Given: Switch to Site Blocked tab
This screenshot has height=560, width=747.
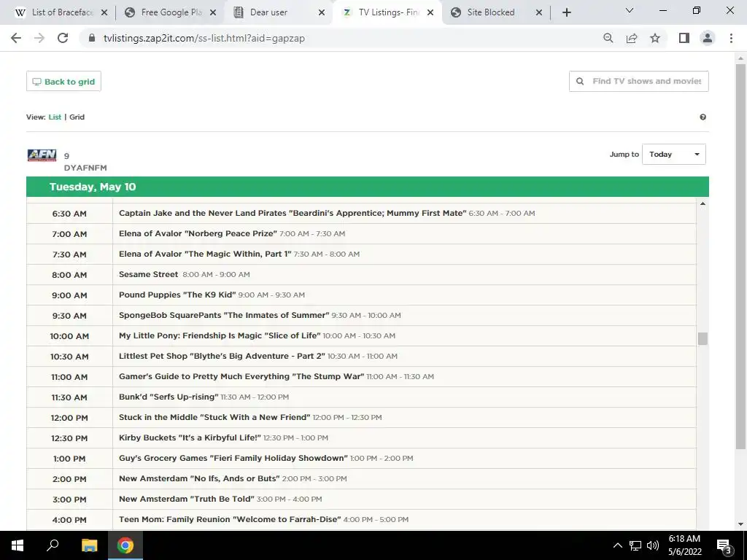Looking at the screenshot, I should pyautogui.click(x=495, y=12).
